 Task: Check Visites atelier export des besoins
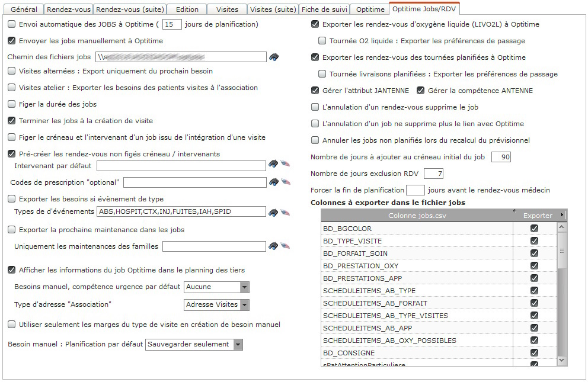pos(12,88)
